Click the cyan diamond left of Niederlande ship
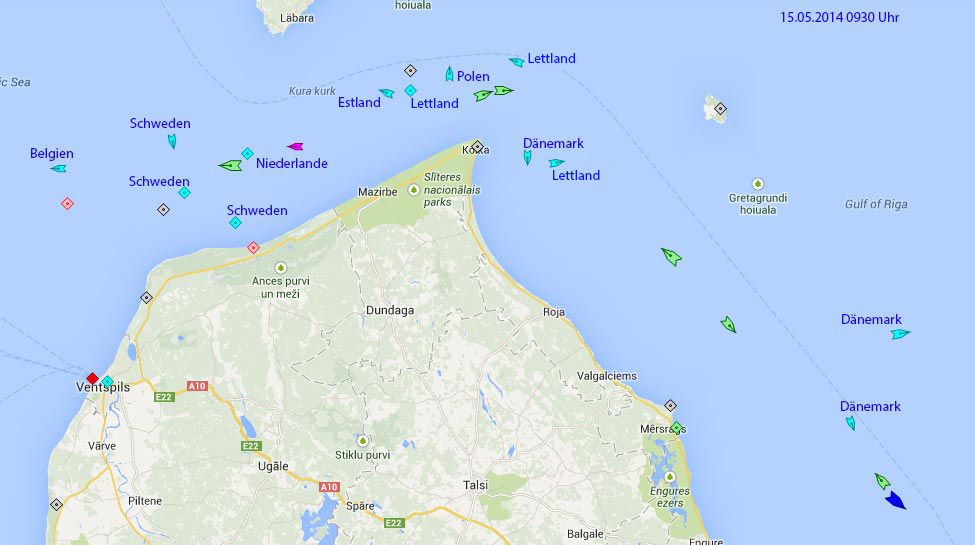The image size is (975, 545). pyautogui.click(x=247, y=153)
